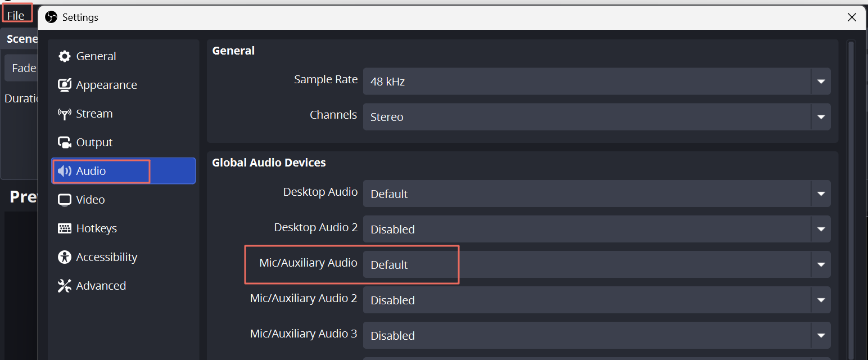
Task: Click the Output icon in sidebar
Action: (x=65, y=142)
